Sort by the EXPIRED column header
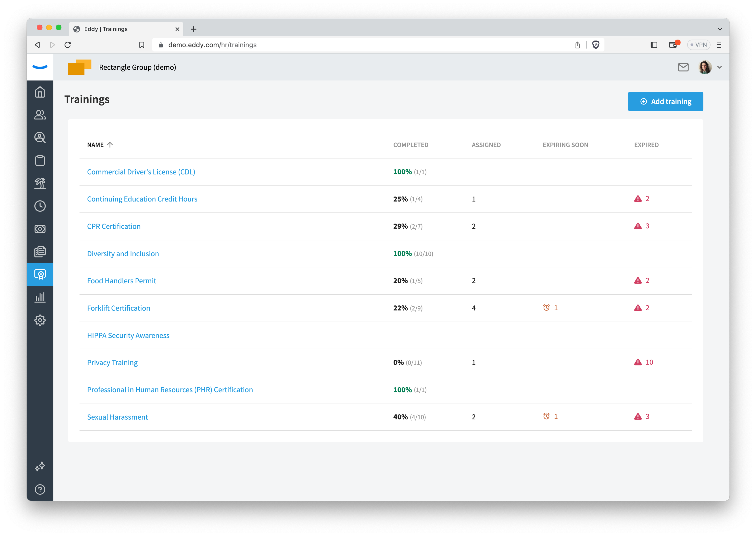This screenshot has height=536, width=756. [646, 145]
